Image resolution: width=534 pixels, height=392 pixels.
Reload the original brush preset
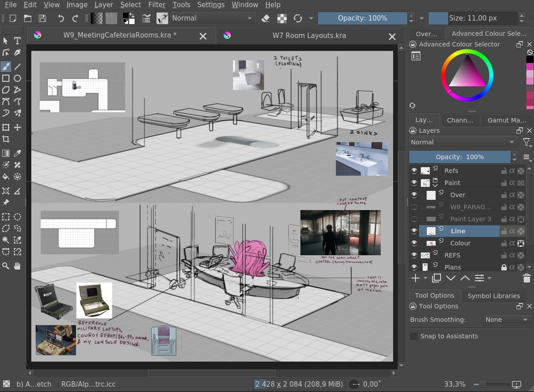[x=298, y=18]
